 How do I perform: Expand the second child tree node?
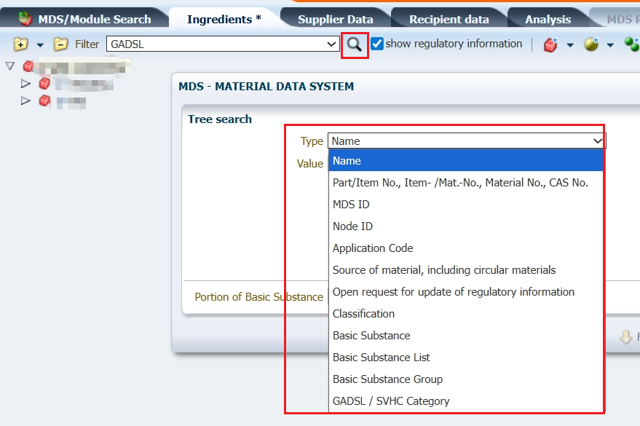click(x=25, y=100)
